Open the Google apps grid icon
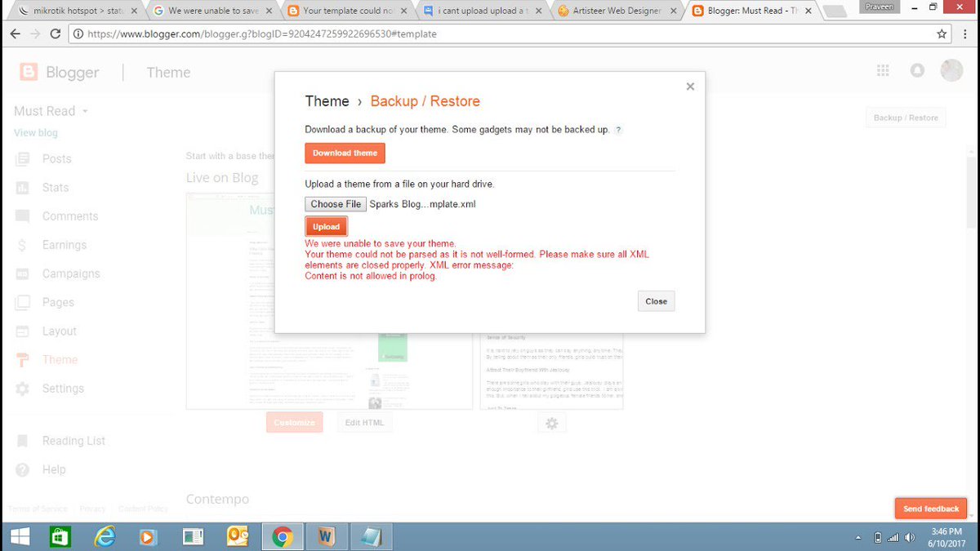980x551 pixels. pos(883,70)
